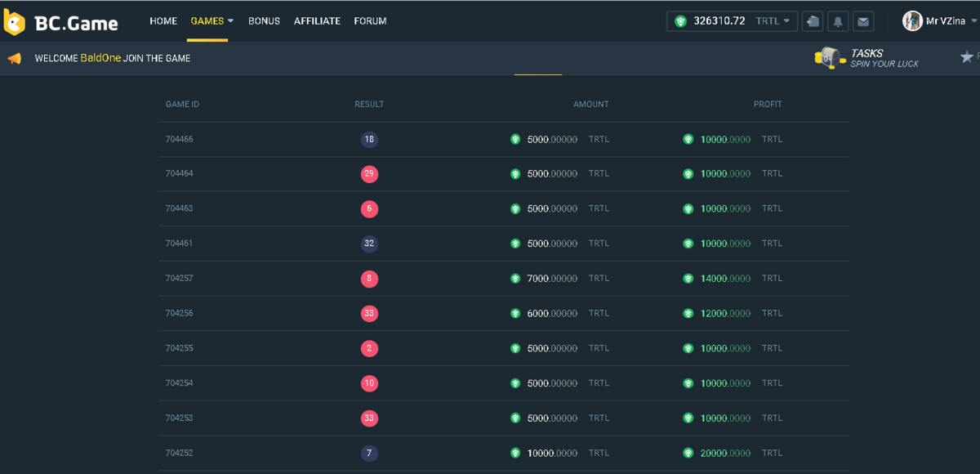Click the megaphone announcement icon

point(14,58)
